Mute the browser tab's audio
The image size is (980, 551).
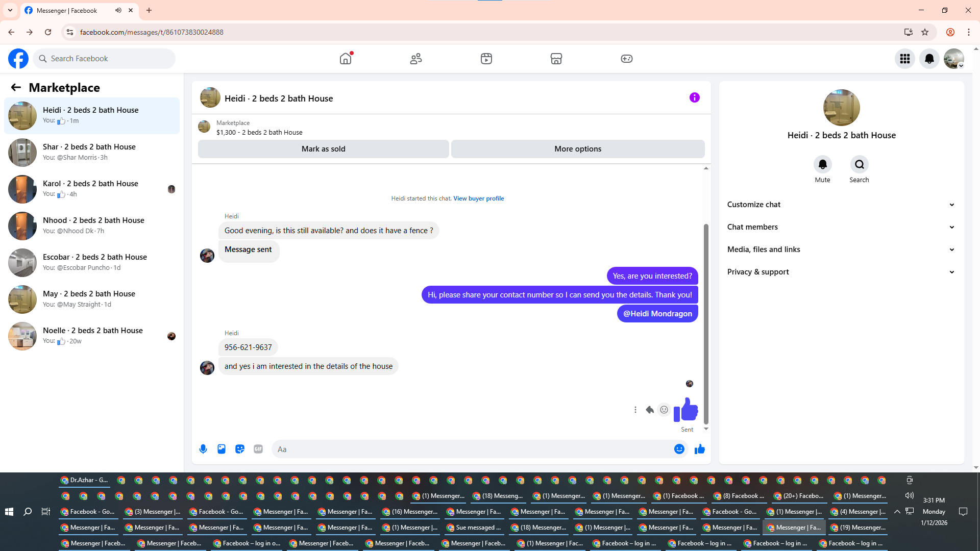(x=118, y=10)
